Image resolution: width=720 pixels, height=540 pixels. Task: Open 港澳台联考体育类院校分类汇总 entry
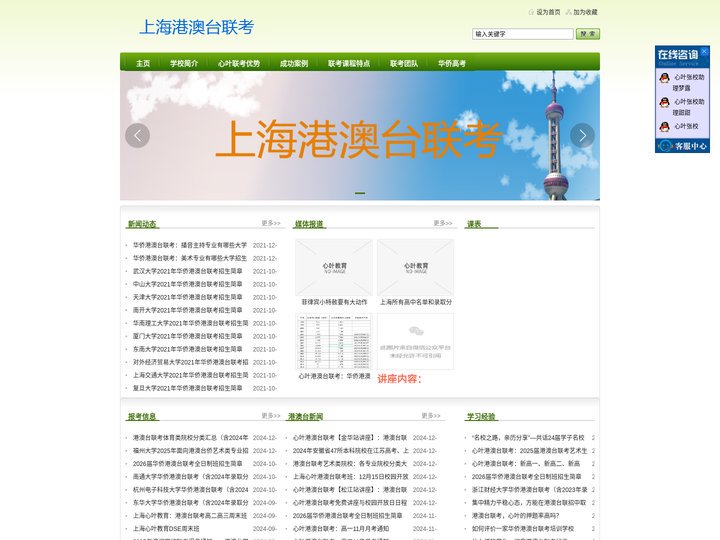(191, 438)
